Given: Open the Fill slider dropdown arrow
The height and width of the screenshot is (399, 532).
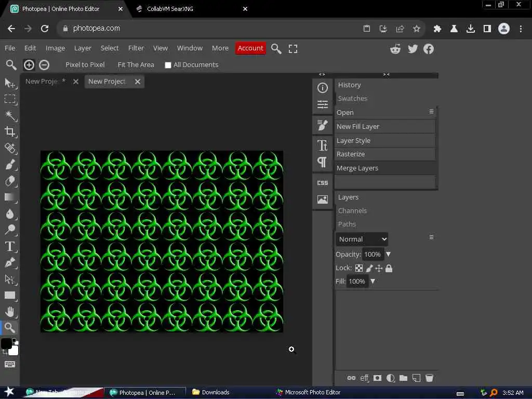Looking at the screenshot, I should (373, 281).
